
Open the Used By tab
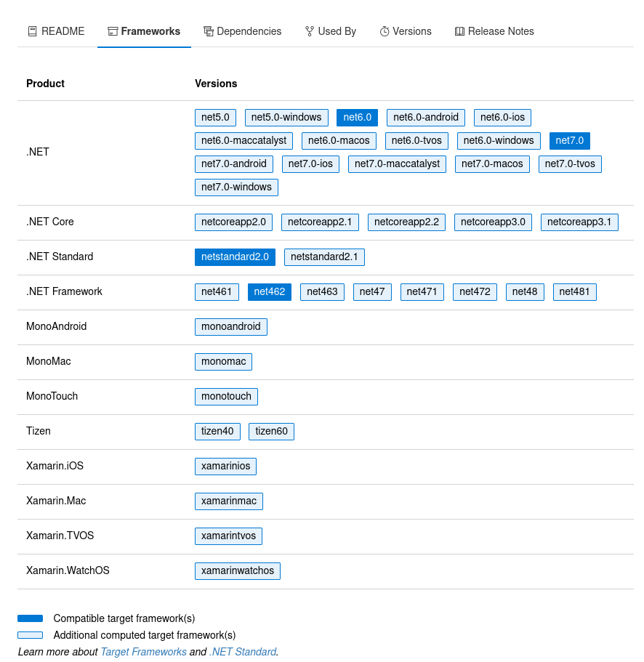click(331, 31)
